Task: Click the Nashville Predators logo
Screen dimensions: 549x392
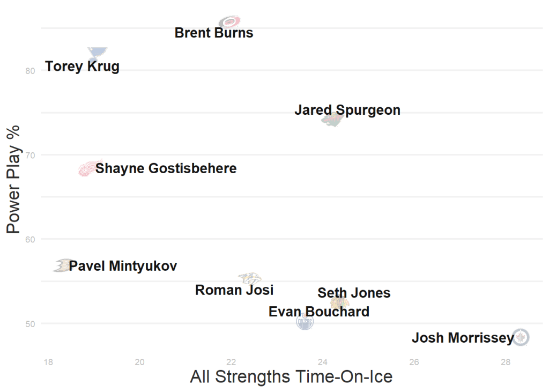Action: (x=249, y=278)
